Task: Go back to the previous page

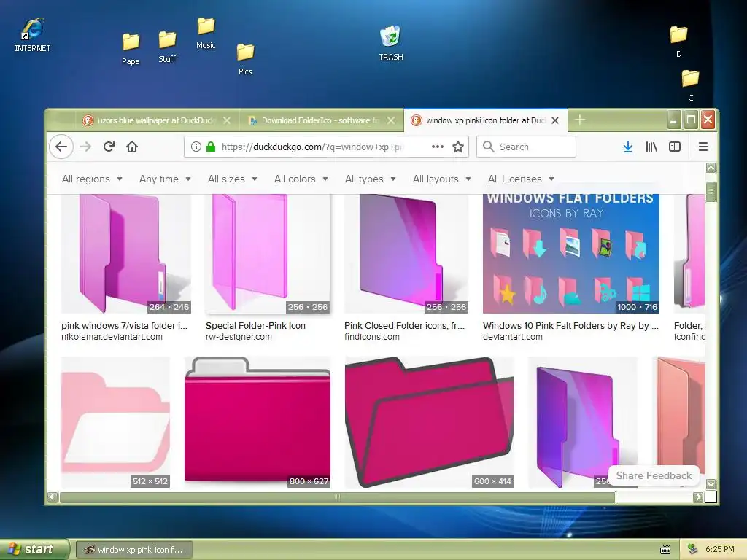Action: point(61,147)
